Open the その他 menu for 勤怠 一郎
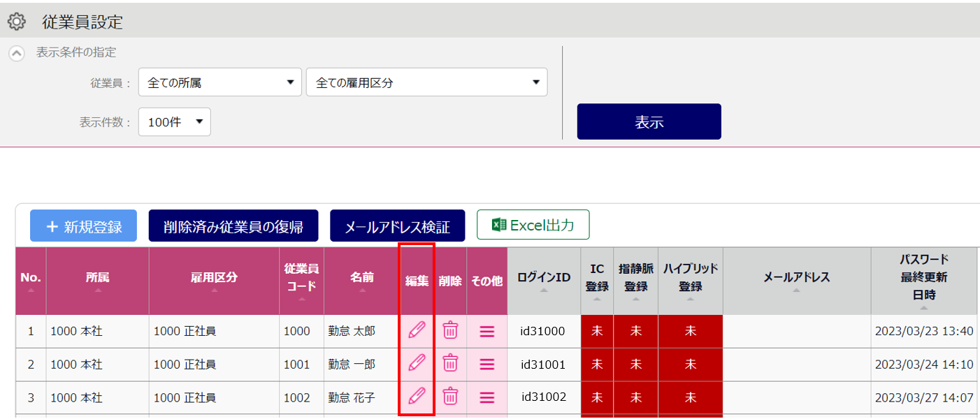Viewport: 980px width, 419px height. pos(487,365)
